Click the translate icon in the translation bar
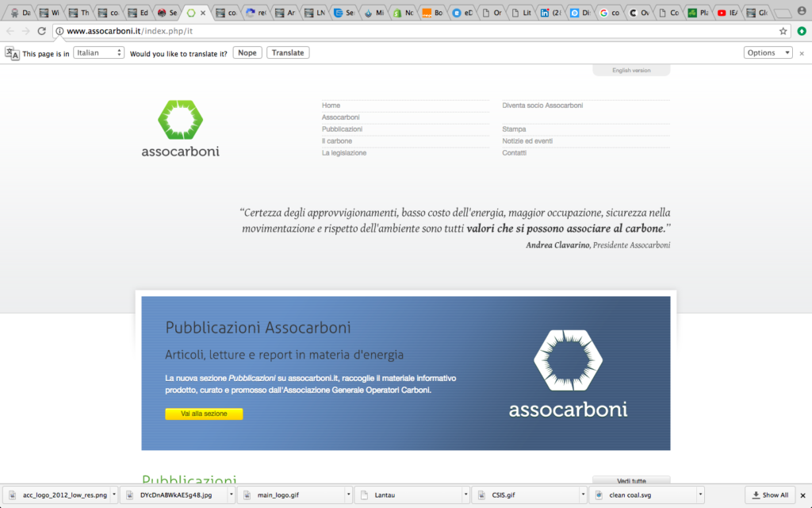The image size is (812, 508). click(x=12, y=53)
